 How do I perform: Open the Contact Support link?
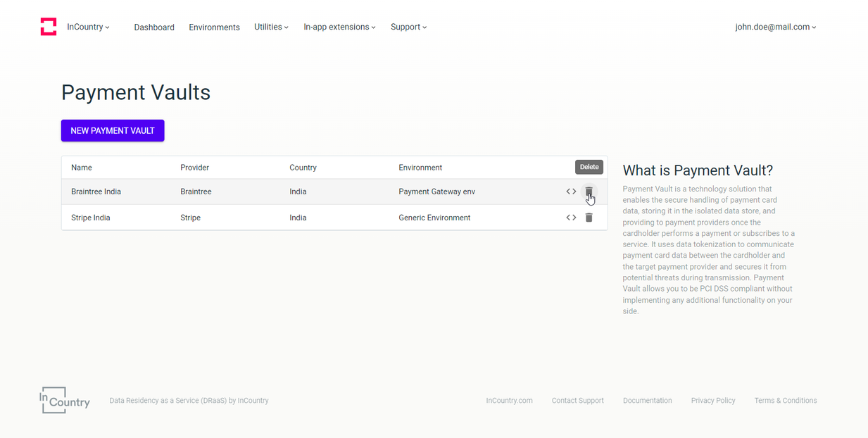578,401
